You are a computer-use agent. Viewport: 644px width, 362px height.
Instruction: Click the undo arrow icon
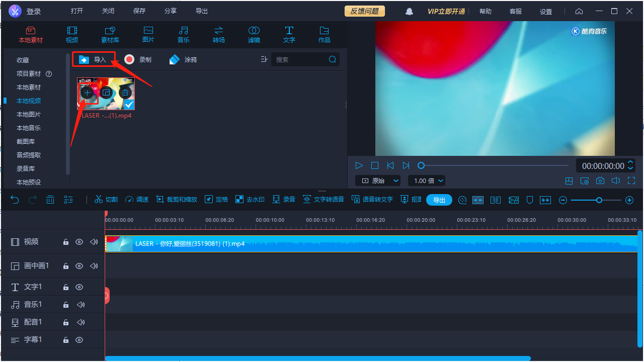click(x=15, y=200)
